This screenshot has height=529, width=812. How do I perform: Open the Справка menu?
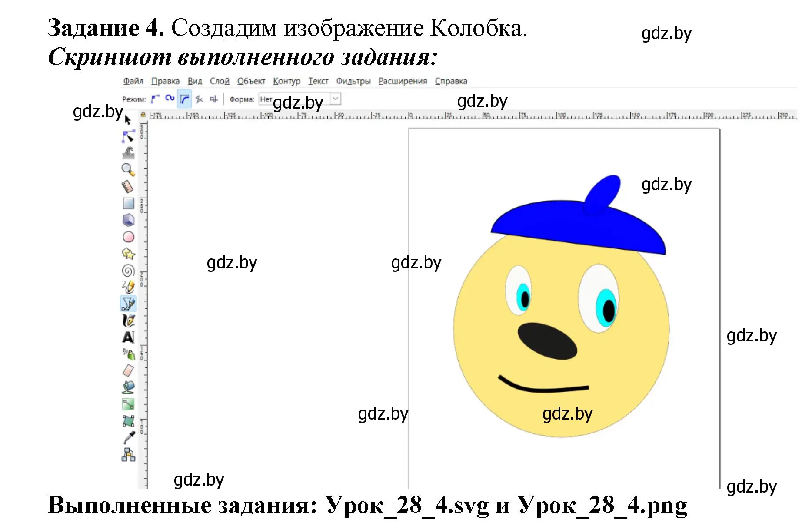pyautogui.click(x=451, y=81)
